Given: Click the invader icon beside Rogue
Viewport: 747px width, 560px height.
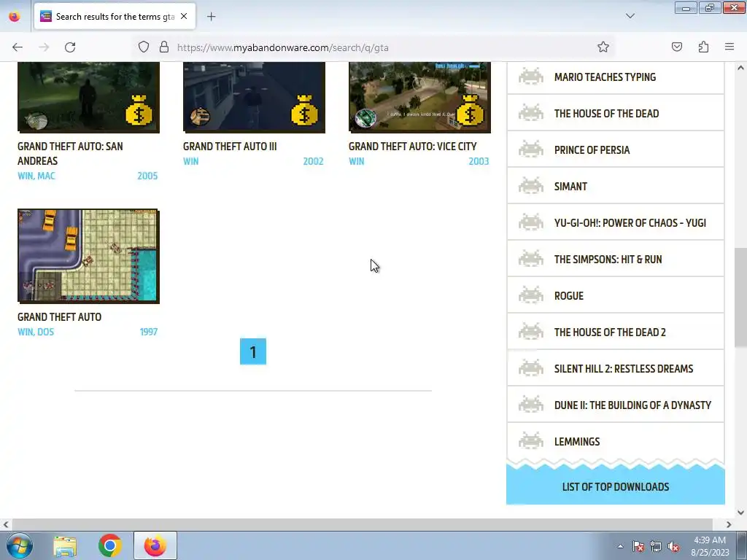Looking at the screenshot, I should [531, 296].
